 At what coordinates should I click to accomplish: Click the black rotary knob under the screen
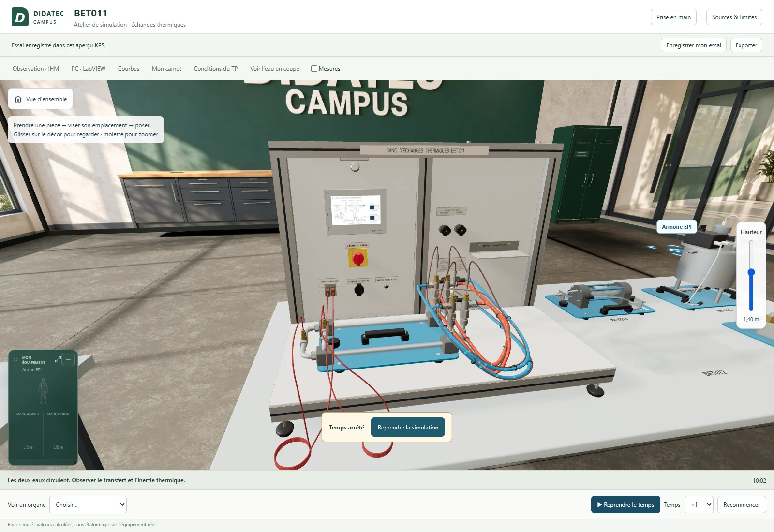point(359,290)
